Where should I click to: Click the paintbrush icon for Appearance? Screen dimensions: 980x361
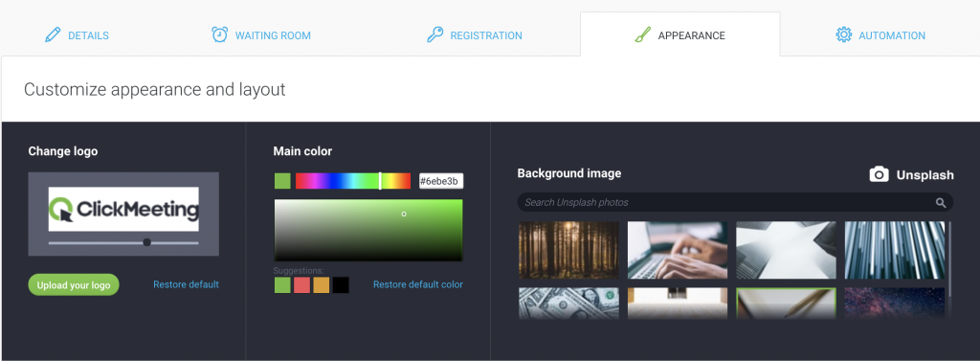[642, 35]
